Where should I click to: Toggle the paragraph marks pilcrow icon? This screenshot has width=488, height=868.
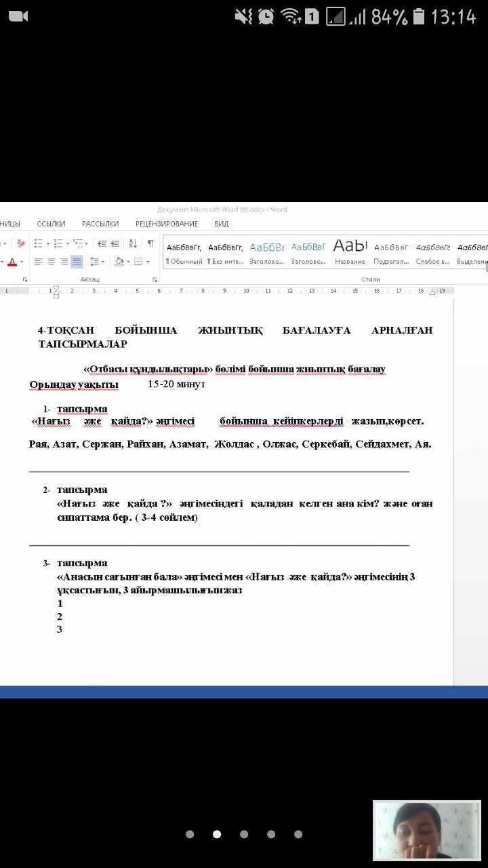click(x=150, y=243)
